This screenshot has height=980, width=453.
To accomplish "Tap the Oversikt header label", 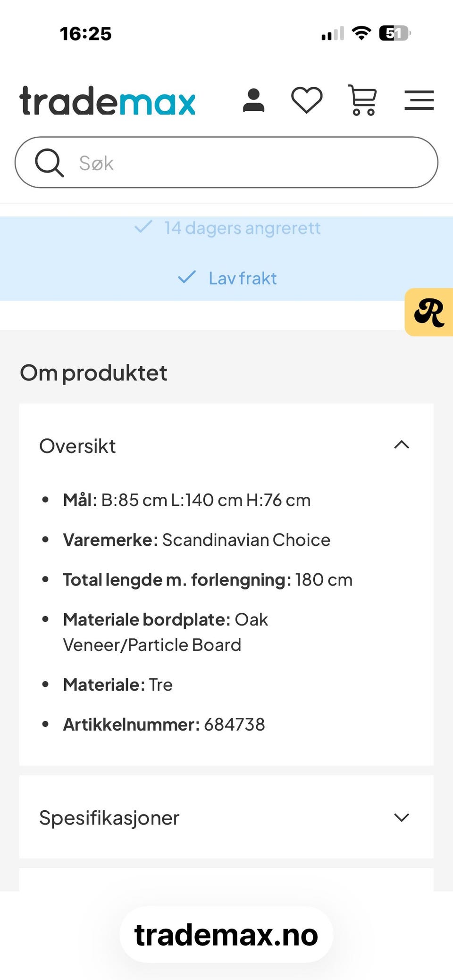I will tap(78, 446).
